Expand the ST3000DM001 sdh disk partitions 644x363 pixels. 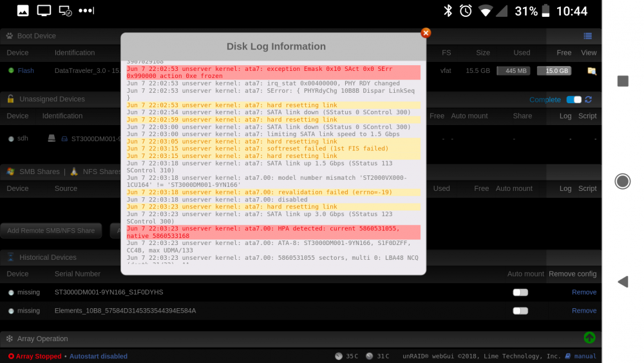click(64, 139)
